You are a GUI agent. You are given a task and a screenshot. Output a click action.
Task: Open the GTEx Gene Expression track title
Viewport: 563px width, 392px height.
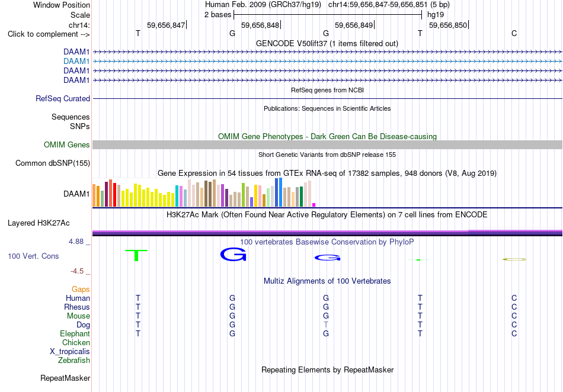tap(327, 173)
